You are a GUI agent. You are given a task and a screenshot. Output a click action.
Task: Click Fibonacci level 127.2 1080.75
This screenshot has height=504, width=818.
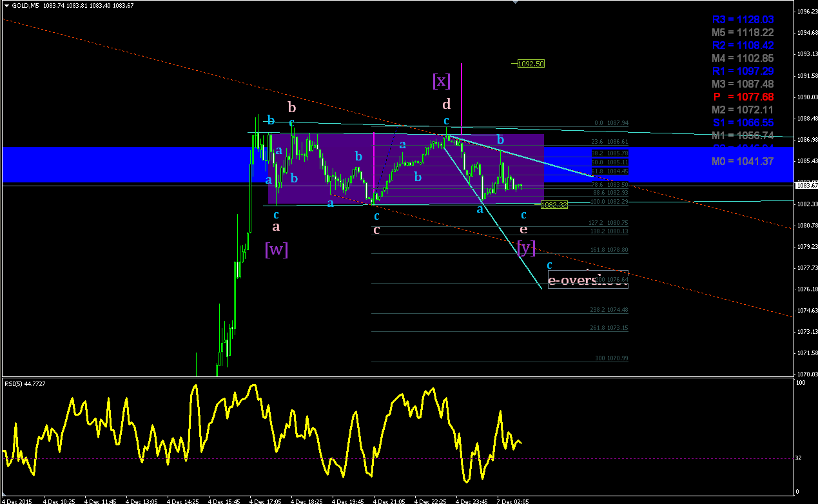609,223
